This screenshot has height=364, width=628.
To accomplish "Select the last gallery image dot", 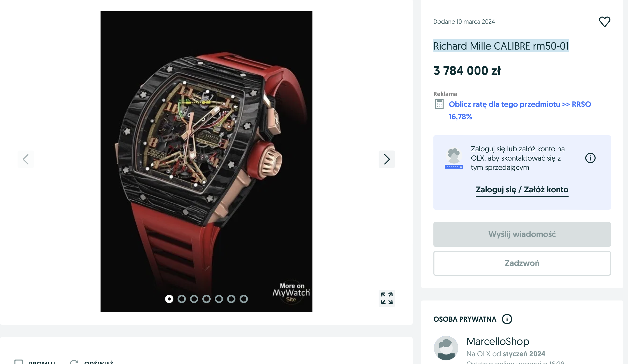I will [244, 299].
